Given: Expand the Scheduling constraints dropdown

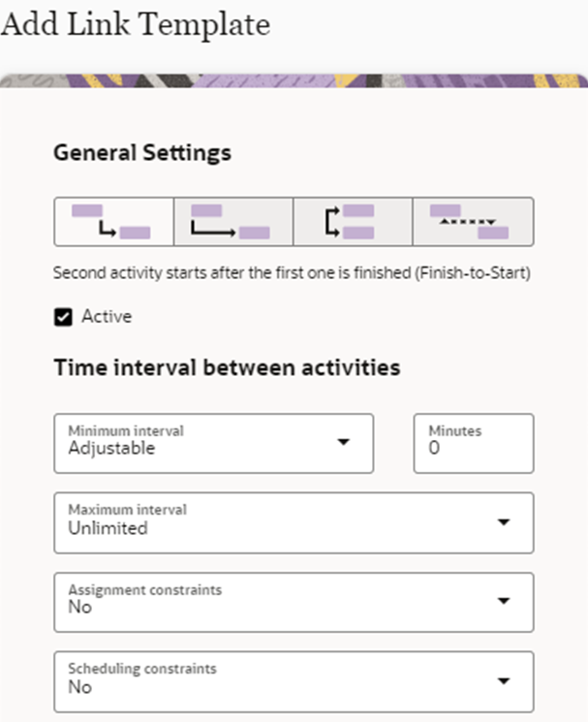Looking at the screenshot, I should pos(294,682).
